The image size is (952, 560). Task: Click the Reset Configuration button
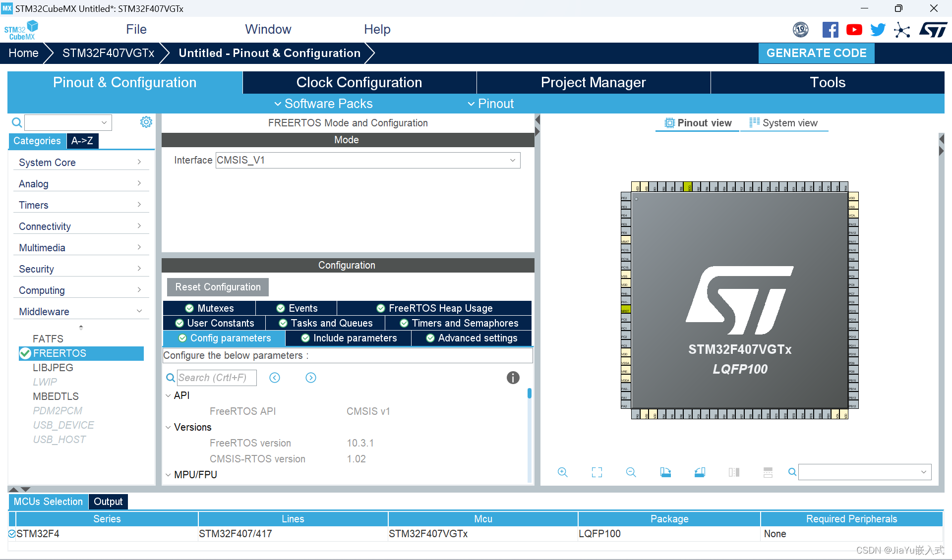[x=218, y=287]
